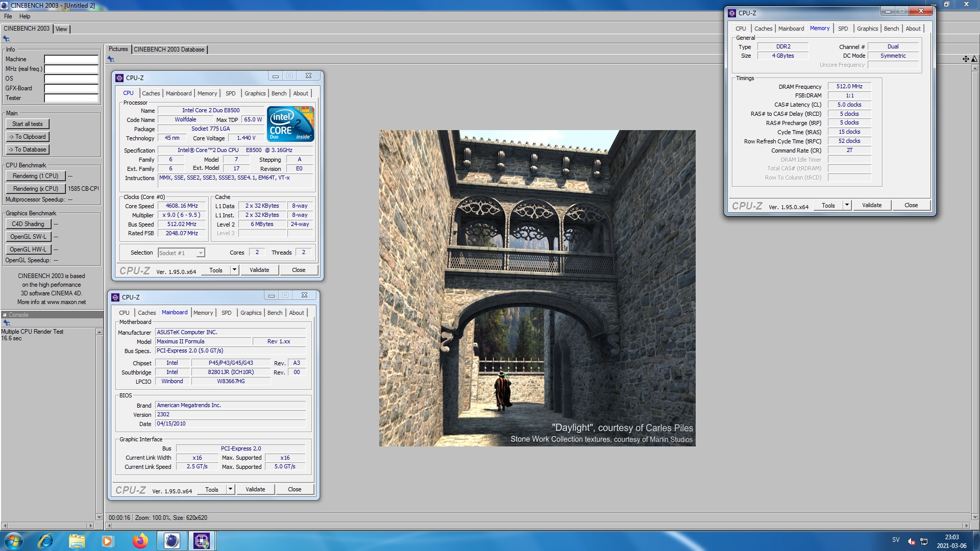The image size is (980, 551).
Task: Click Validate in the Memory window
Action: 872,205
